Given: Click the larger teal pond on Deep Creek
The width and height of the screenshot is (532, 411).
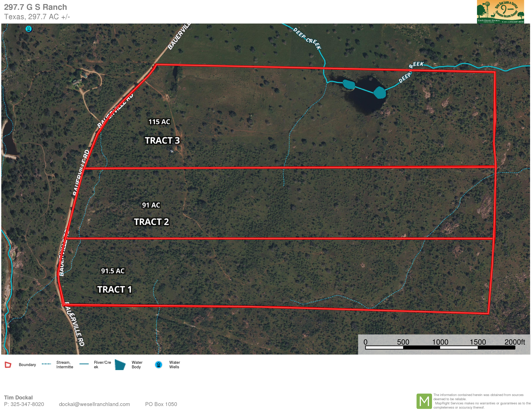Looking at the screenshot, I should 379,93.
